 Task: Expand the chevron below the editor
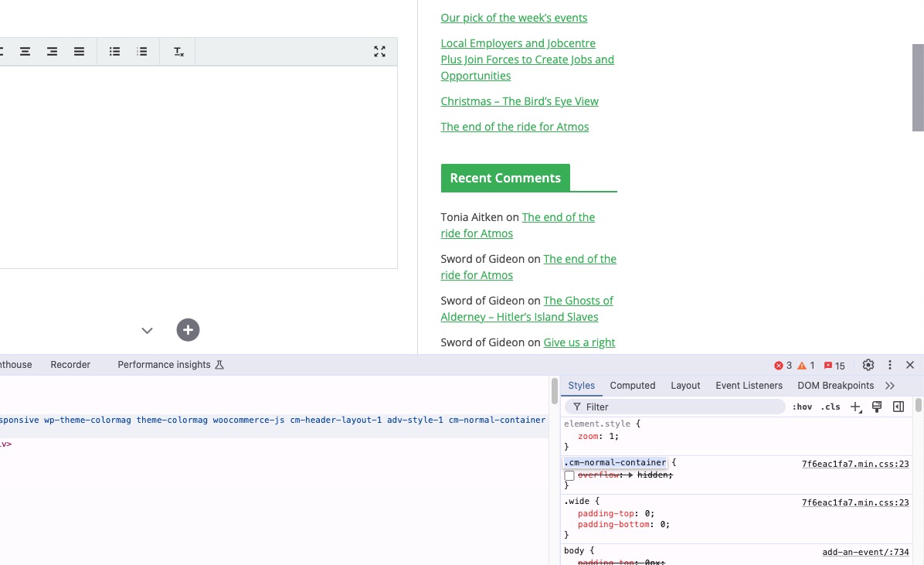pyautogui.click(x=147, y=331)
